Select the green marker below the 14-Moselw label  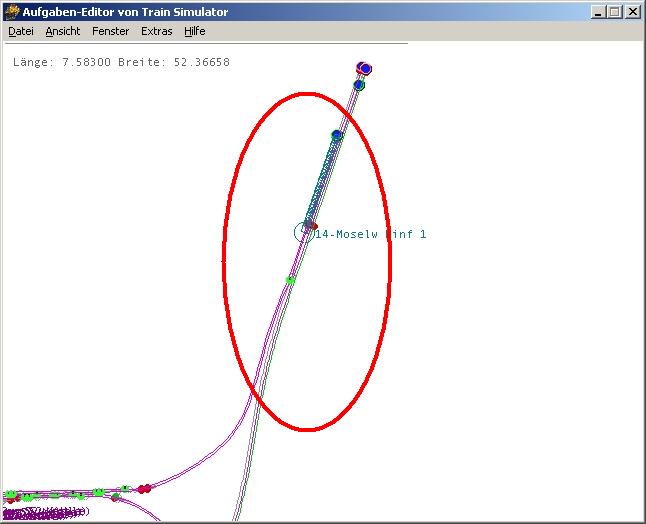pyautogui.click(x=291, y=280)
